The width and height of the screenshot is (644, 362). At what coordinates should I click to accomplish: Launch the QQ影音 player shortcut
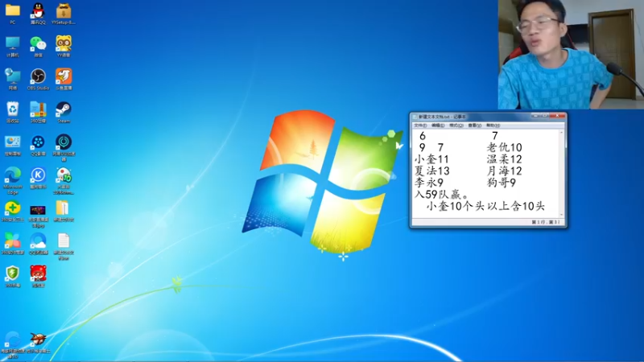pos(38,142)
